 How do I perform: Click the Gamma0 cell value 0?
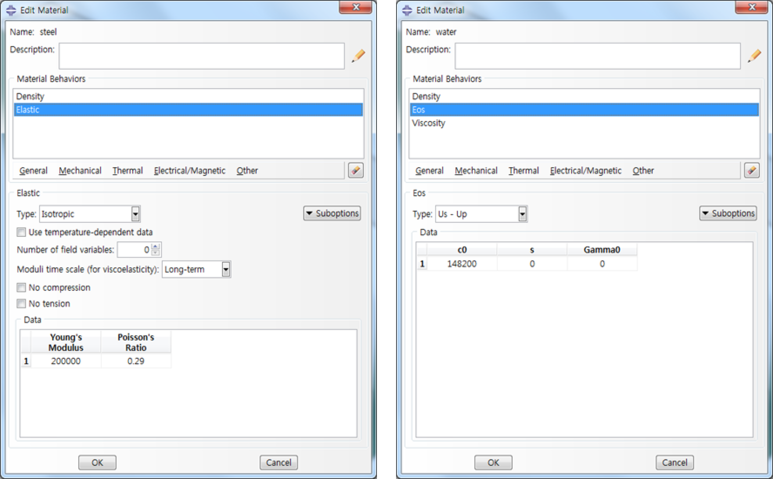(x=602, y=264)
